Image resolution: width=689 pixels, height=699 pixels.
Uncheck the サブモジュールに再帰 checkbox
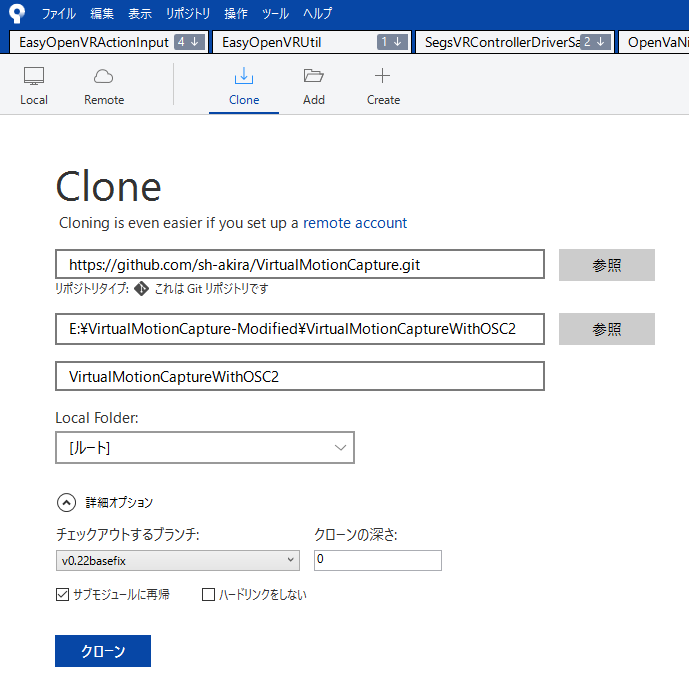pos(62,595)
